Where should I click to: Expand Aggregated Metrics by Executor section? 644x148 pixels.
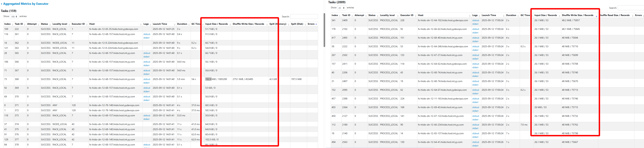coord(26,4)
